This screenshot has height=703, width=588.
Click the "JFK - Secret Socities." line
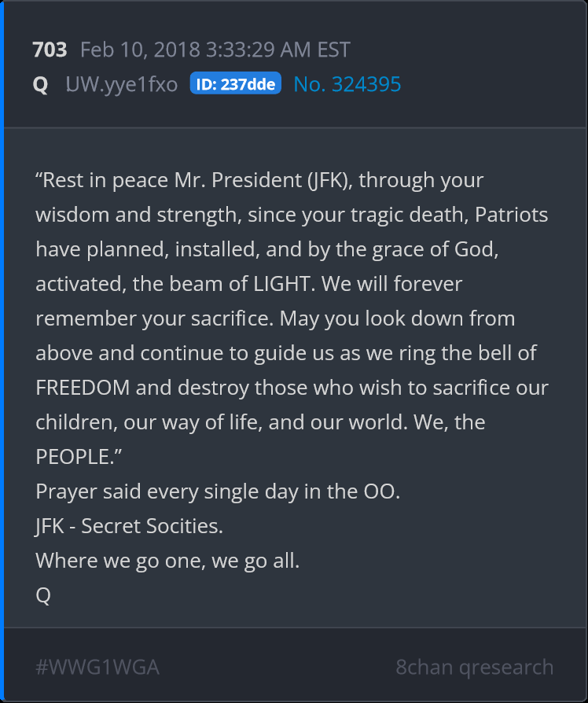pos(129,526)
